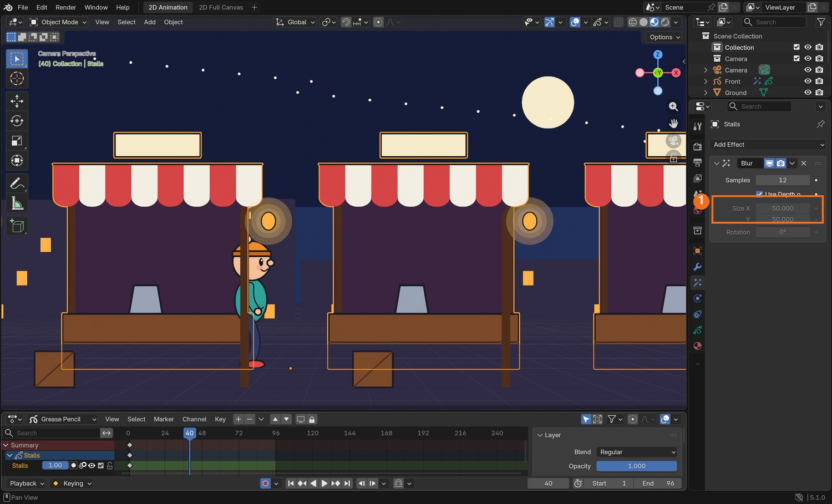
Task: Choose the Transform tool
Action: pos(17,161)
